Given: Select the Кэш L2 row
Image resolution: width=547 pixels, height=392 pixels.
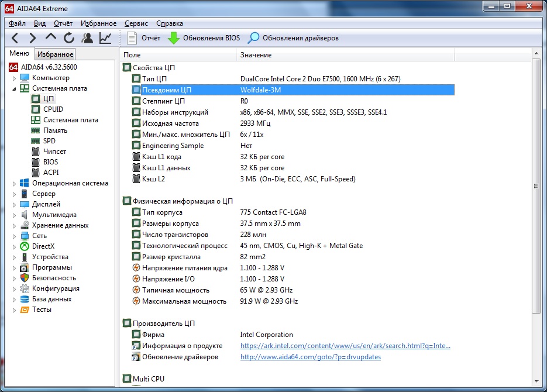Looking at the screenshot, I should point(293,179).
